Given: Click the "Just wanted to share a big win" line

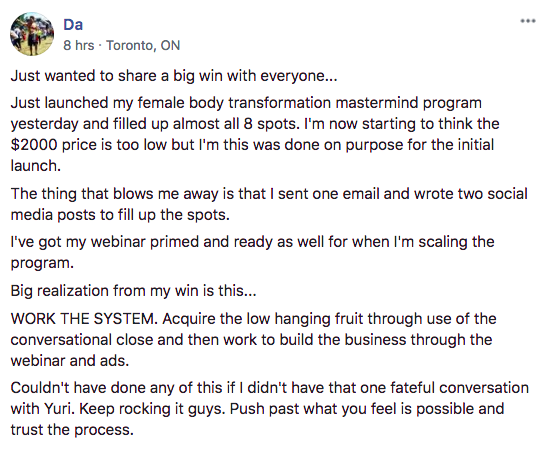Looking at the screenshot, I should click(174, 76).
